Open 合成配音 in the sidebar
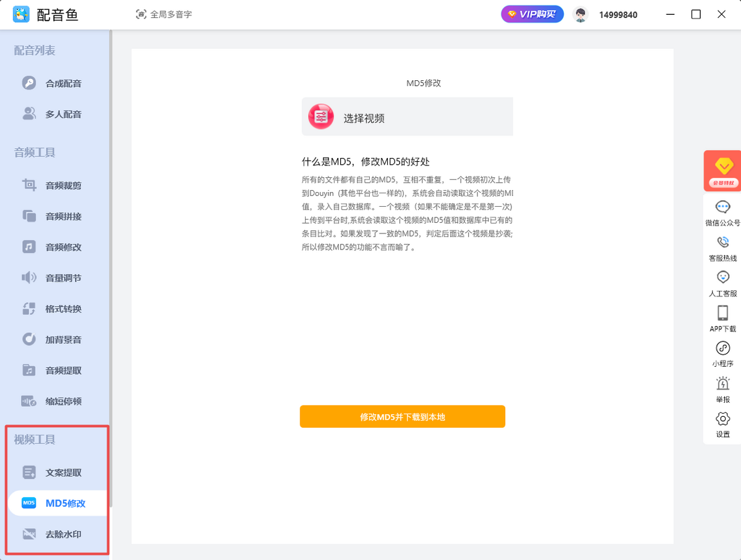The image size is (741, 560). [54, 83]
